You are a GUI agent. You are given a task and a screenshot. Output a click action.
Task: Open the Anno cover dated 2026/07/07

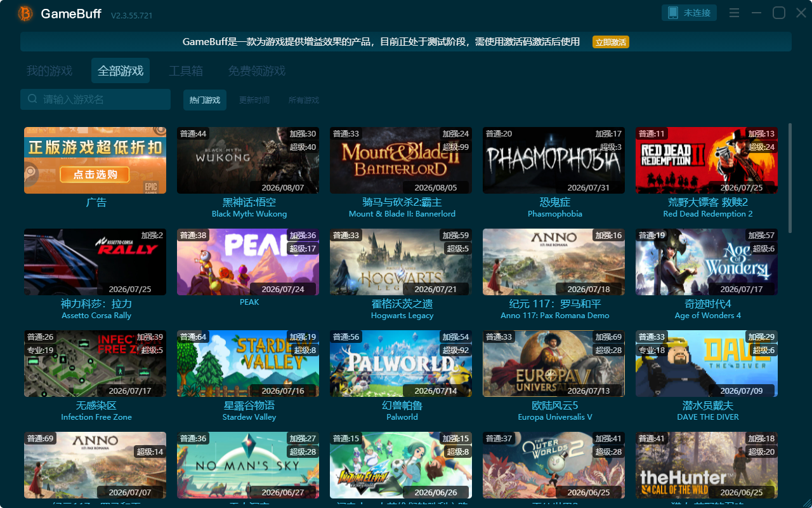pyautogui.click(x=95, y=465)
